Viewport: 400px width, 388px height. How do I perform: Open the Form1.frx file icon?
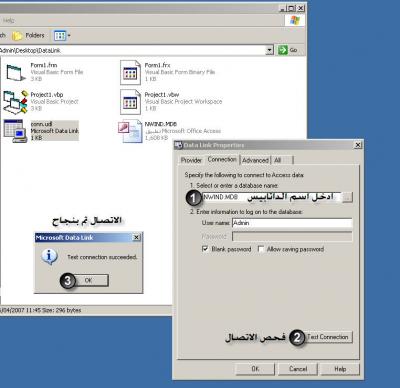(130, 72)
